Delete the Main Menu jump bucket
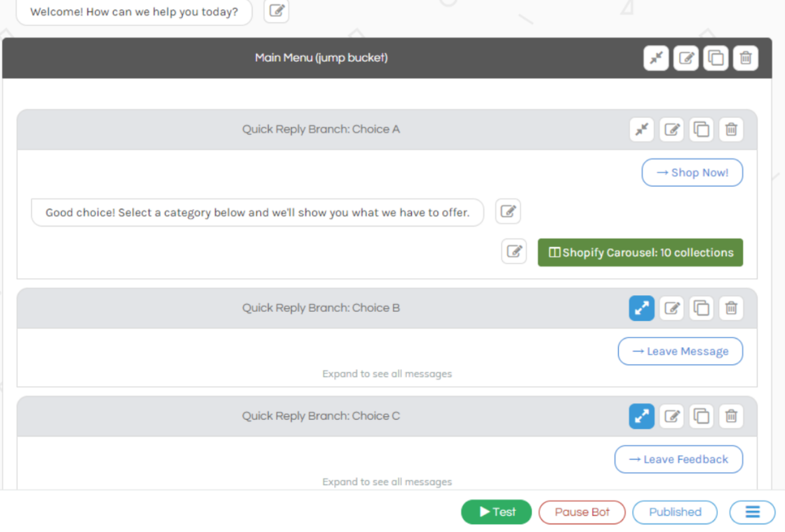Viewport: 785px width, 532px height. coord(746,58)
